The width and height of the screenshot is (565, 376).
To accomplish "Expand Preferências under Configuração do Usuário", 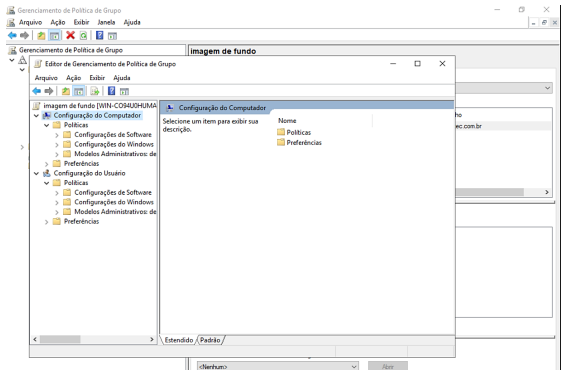I will 46,222.
